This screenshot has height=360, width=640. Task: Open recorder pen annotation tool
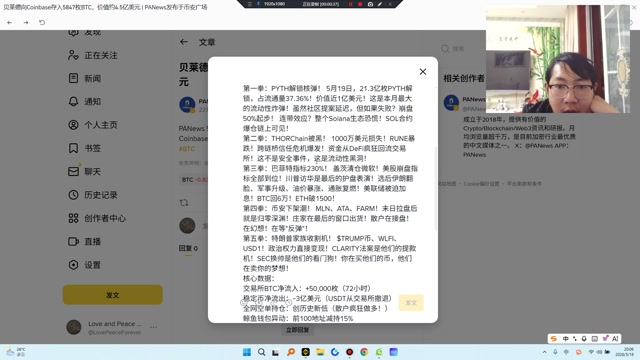point(380,4)
